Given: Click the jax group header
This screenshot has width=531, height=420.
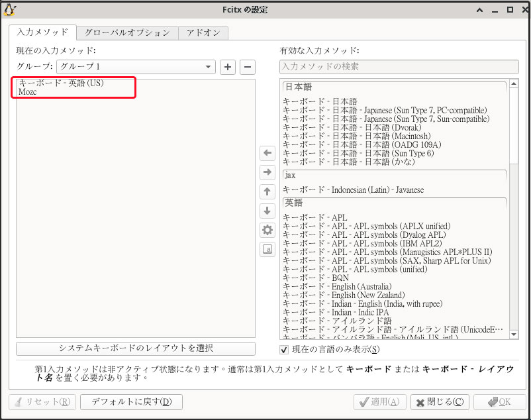Looking at the screenshot, I should 395,176.
